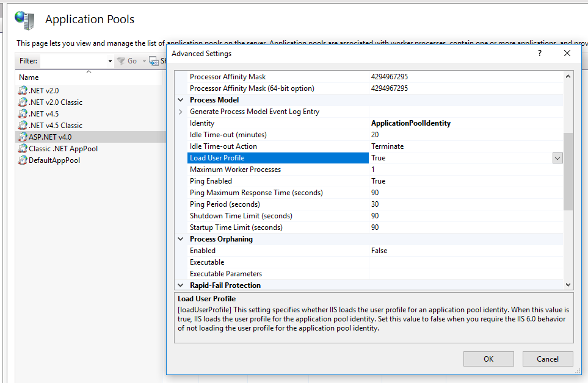
Task: Click the ApplicationPoolIdentity value
Action: tap(411, 123)
